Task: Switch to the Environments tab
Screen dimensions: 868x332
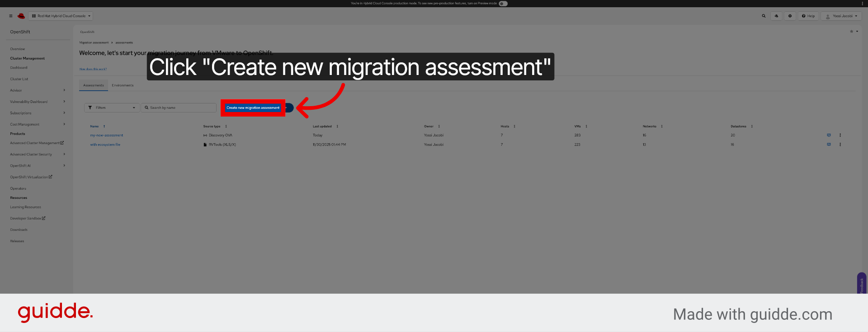Action: click(123, 85)
